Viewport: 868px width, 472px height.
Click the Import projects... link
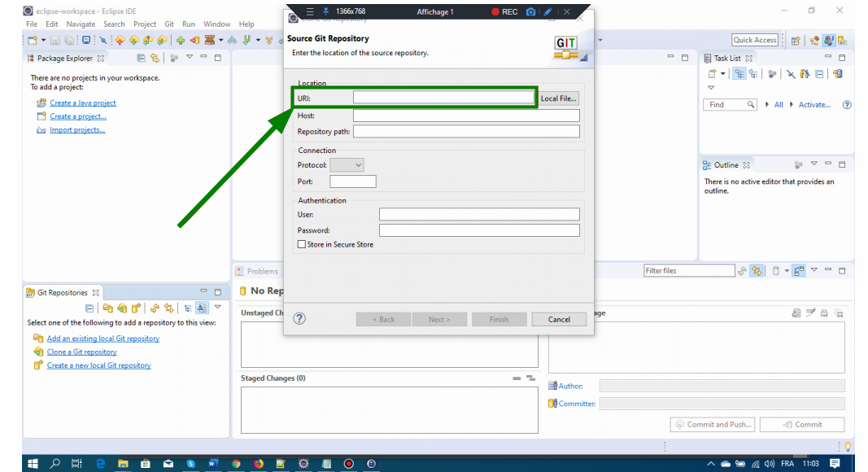(77, 130)
